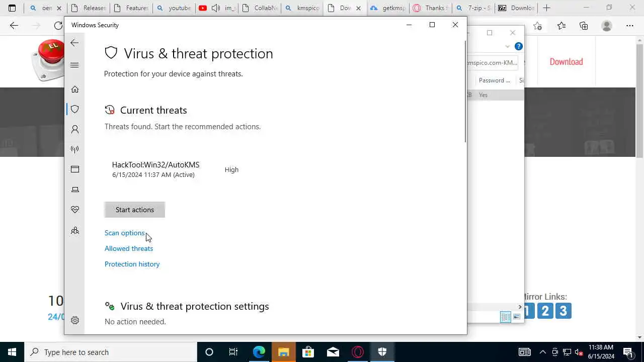Click the taskbar search box
The width and height of the screenshot is (644, 362).
(111, 352)
